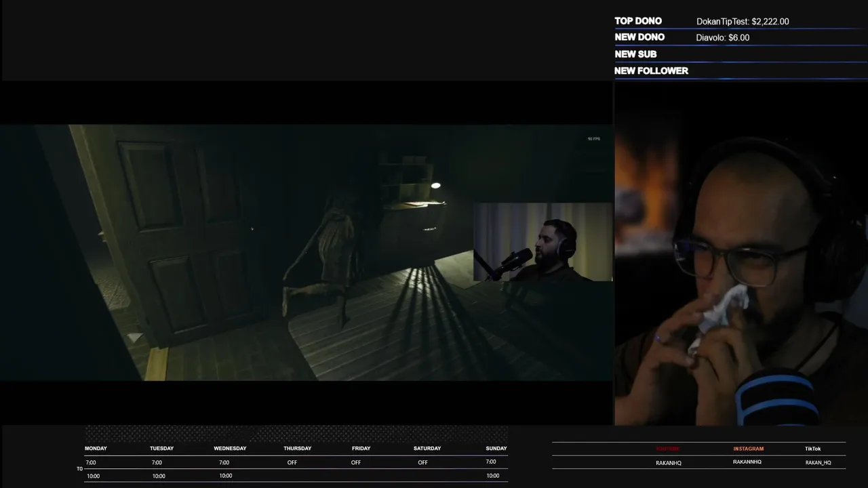Click Monday's 7:00 start time
Screen dimensions: 868x488
pyautogui.click(x=91, y=463)
